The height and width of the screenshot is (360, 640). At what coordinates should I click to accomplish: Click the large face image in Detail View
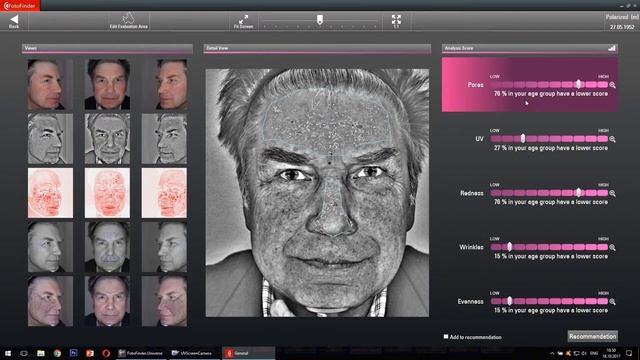coord(317,193)
